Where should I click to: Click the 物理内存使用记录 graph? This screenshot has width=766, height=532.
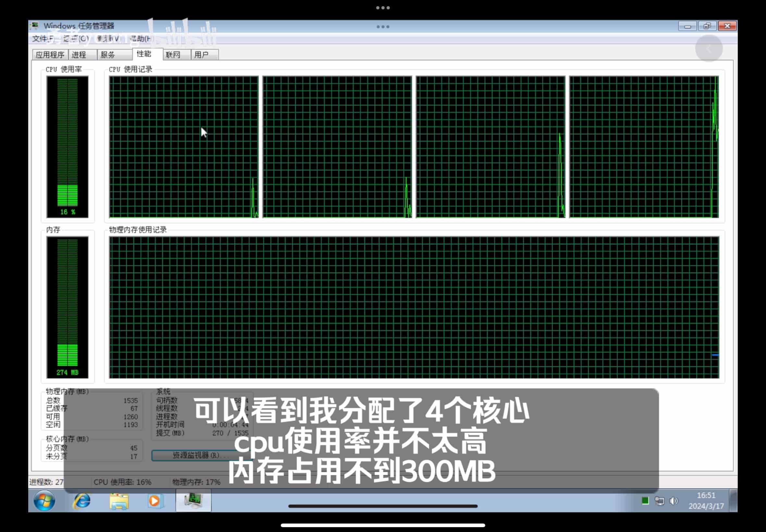(414, 307)
